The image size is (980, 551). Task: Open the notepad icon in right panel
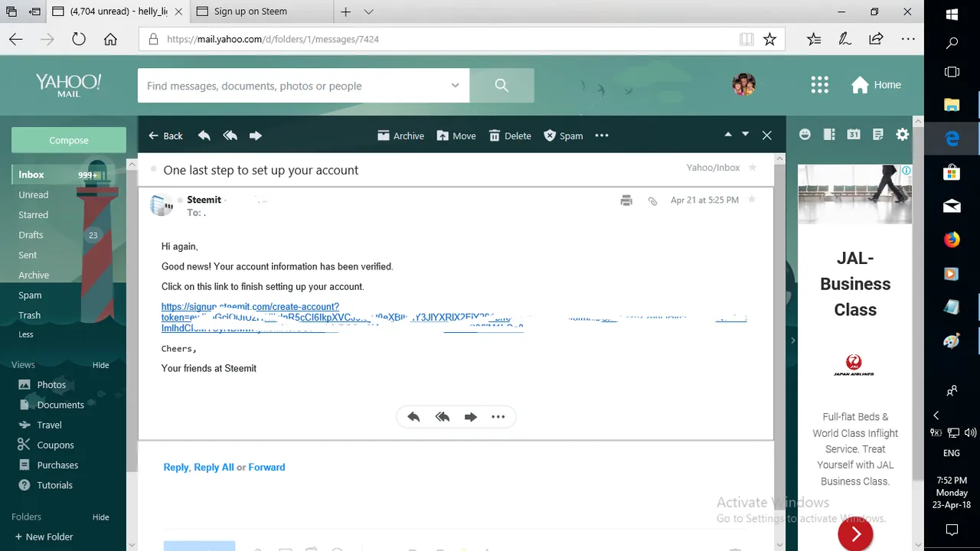tap(878, 135)
